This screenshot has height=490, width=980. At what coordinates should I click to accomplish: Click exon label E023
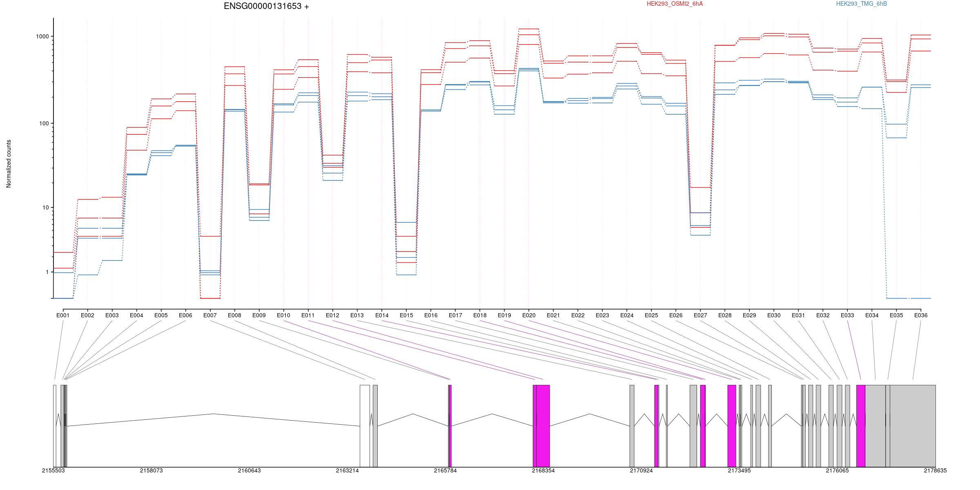[x=602, y=315]
